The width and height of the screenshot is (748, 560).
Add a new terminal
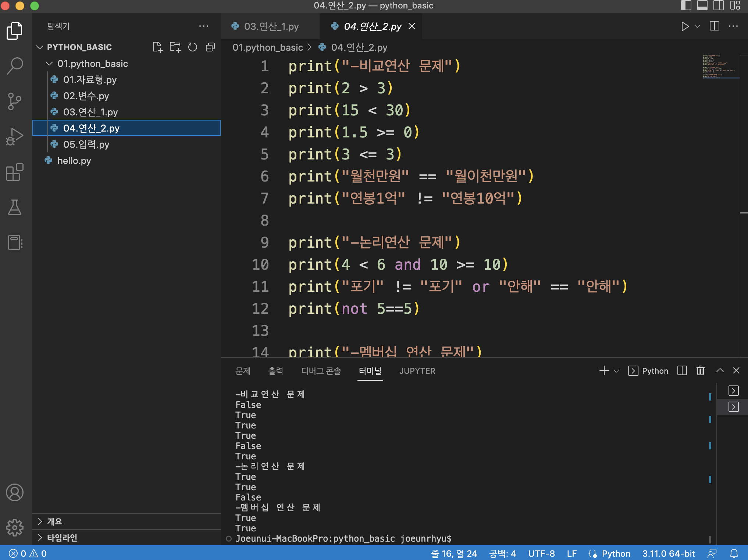pyautogui.click(x=604, y=370)
